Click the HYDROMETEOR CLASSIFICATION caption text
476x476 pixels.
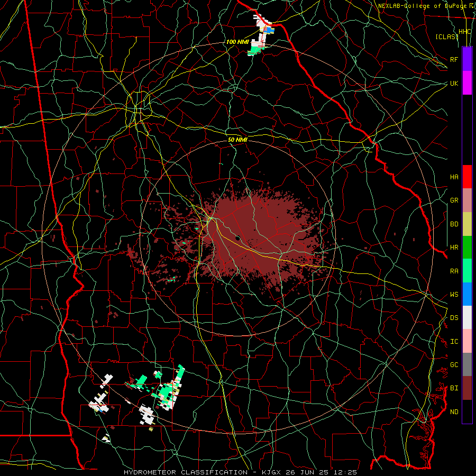tap(186, 472)
